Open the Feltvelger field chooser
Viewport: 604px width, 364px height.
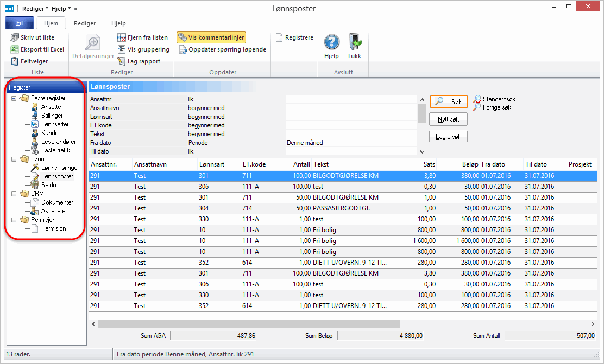click(15, 61)
